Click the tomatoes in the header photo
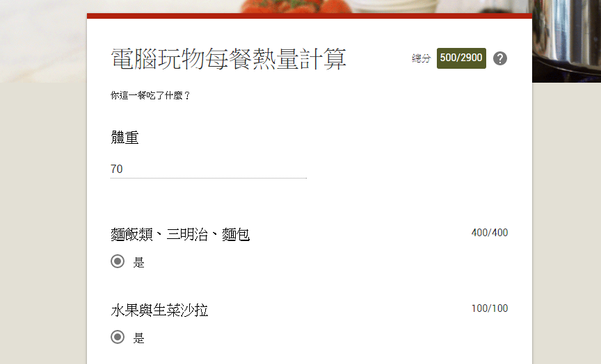 tap(296, 6)
